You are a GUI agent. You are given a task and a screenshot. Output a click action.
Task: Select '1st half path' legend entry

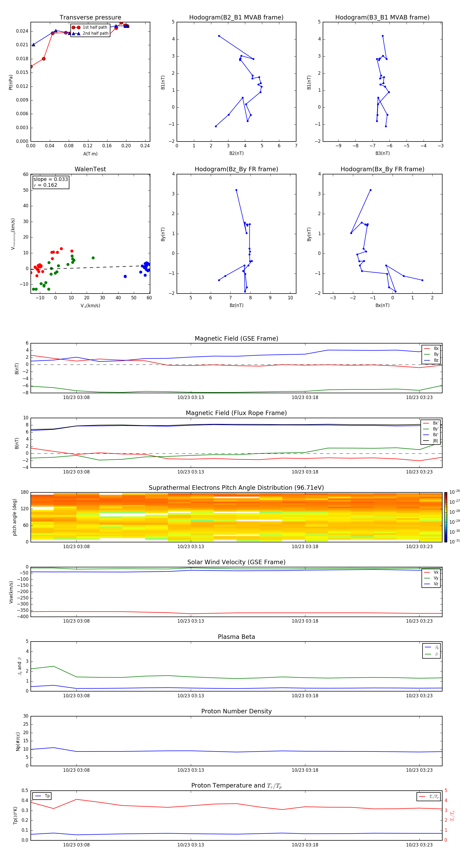[90, 27]
